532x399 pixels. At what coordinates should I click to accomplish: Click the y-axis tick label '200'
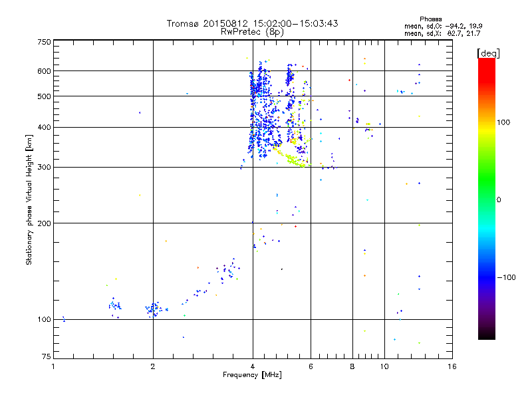(x=44, y=223)
